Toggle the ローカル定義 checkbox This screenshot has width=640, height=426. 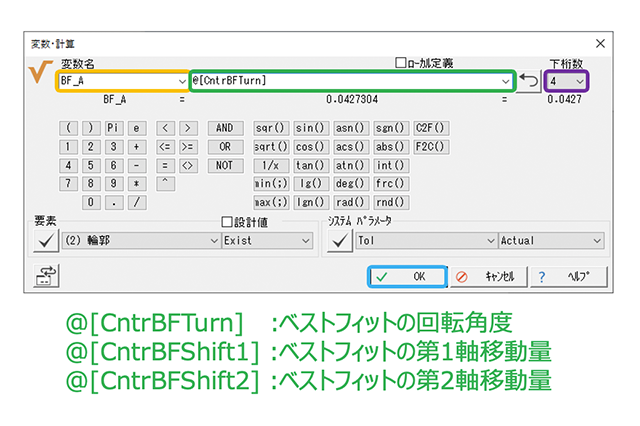(402, 63)
